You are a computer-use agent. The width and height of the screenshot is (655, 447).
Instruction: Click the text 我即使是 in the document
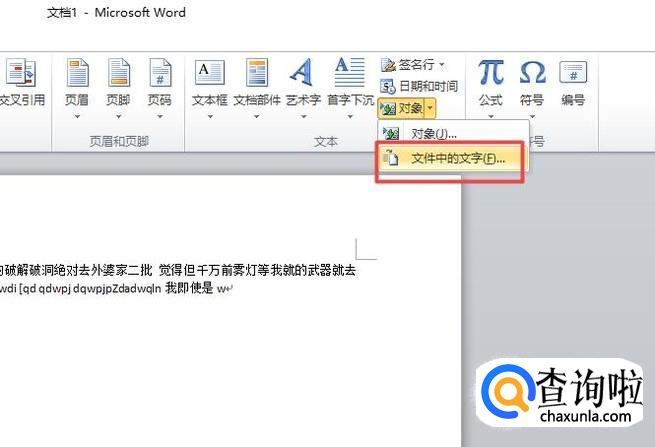189,288
